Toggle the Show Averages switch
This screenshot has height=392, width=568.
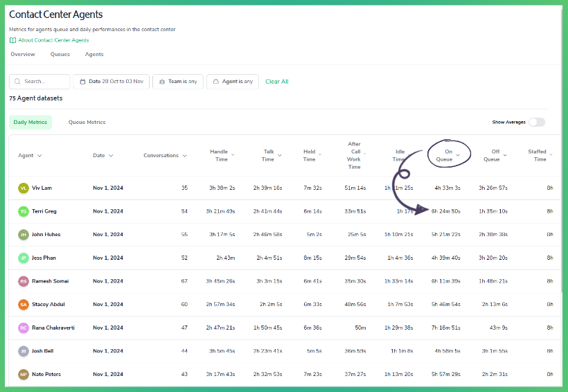[537, 122]
